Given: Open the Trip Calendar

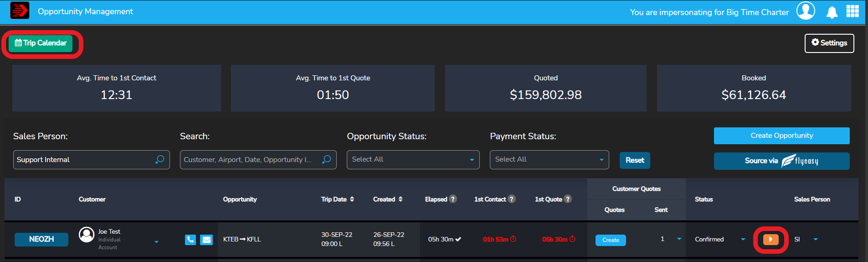Looking at the screenshot, I should [41, 43].
